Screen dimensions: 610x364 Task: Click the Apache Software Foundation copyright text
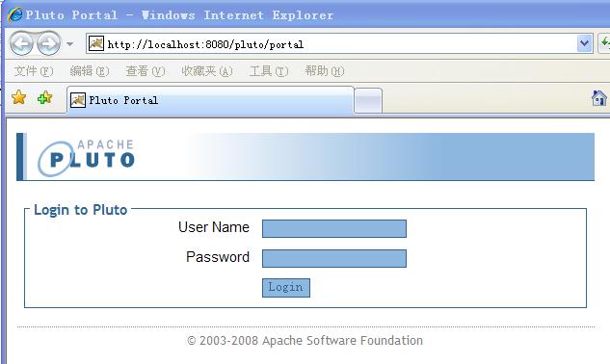pos(305,341)
